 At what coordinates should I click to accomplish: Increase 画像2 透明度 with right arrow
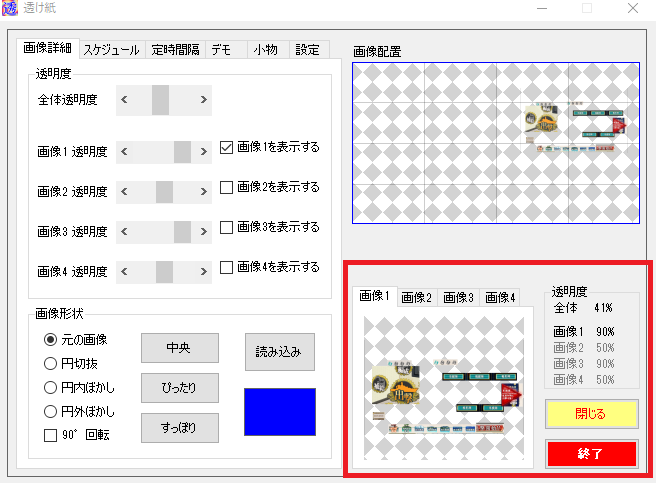tap(204, 192)
